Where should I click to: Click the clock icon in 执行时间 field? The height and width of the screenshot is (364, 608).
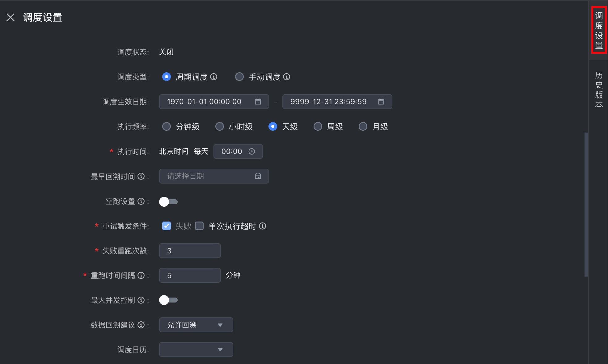pyautogui.click(x=252, y=151)
